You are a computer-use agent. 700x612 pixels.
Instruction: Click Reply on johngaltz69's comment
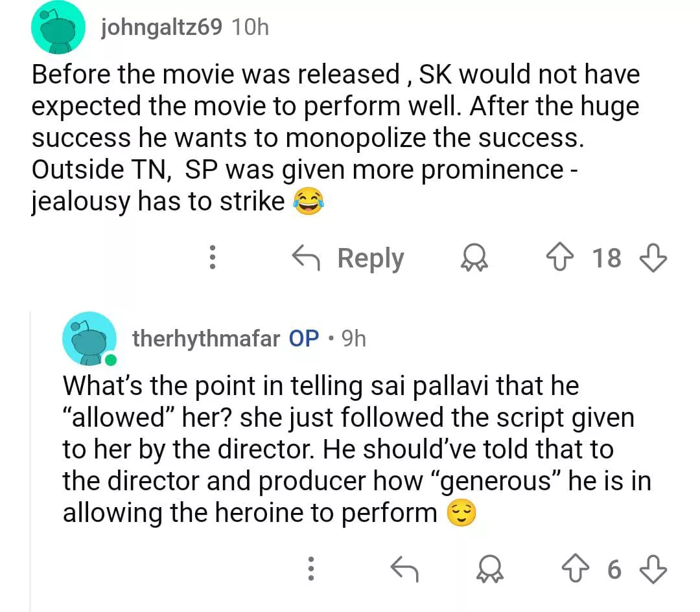tap(349, 259)
